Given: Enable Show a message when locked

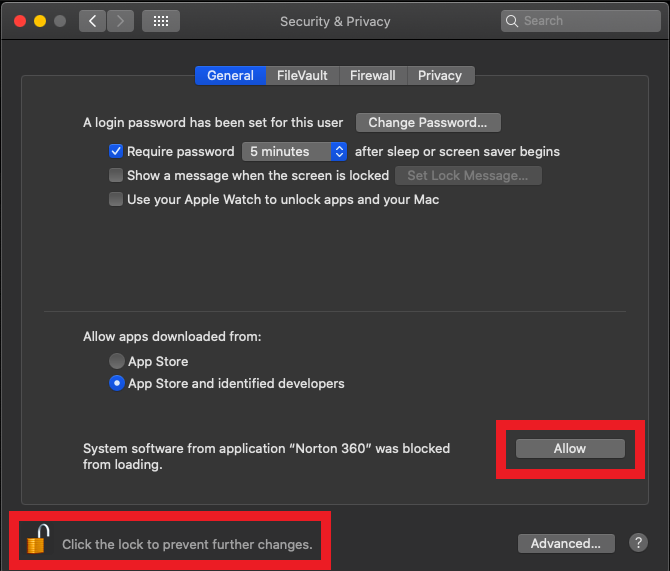Looking at the screenshot, I should pos(116,176).
